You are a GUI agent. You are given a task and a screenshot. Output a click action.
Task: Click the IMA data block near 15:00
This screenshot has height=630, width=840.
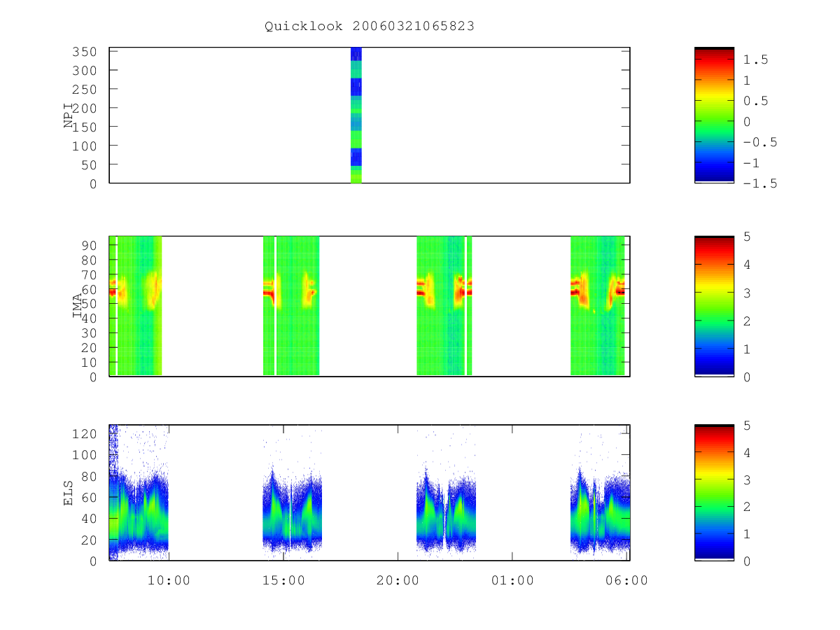[291, 306]
